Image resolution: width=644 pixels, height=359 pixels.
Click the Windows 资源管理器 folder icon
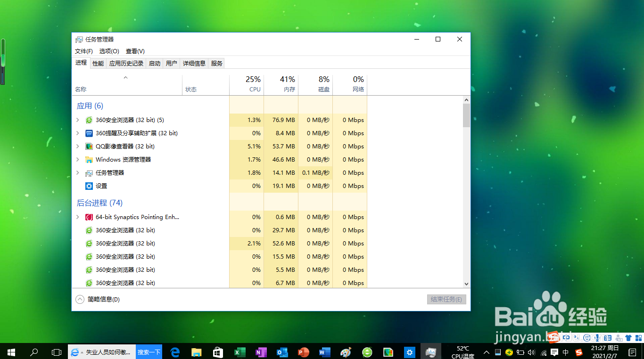tap(89, 160)
